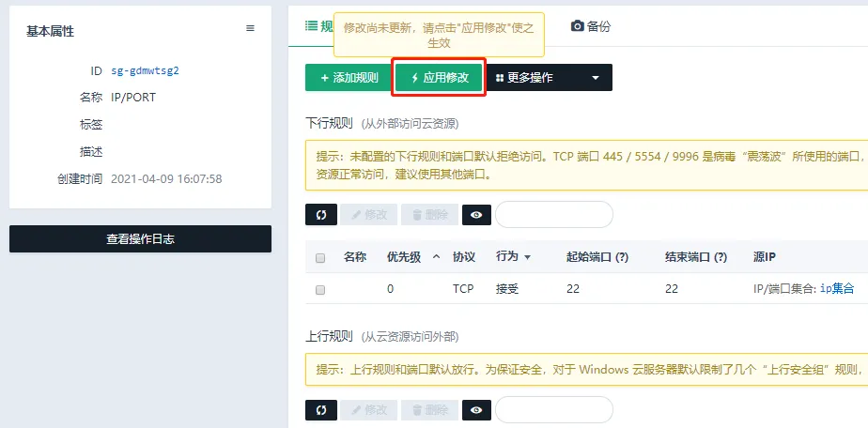Open the 基本属性 panel menu icon
The height and width of the screenshot is (428, 868).
pos(250,29)
